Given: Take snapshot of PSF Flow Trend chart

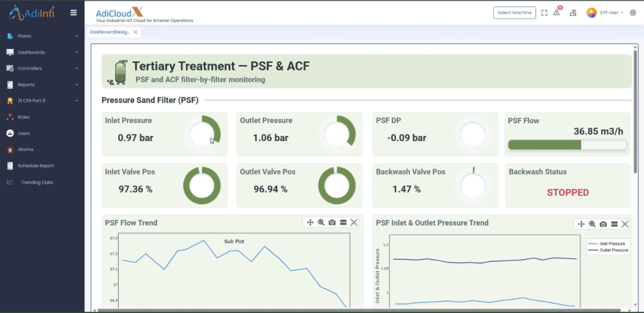Looking at the screenshot, I should pyautogui.click(x=332, y=222).
